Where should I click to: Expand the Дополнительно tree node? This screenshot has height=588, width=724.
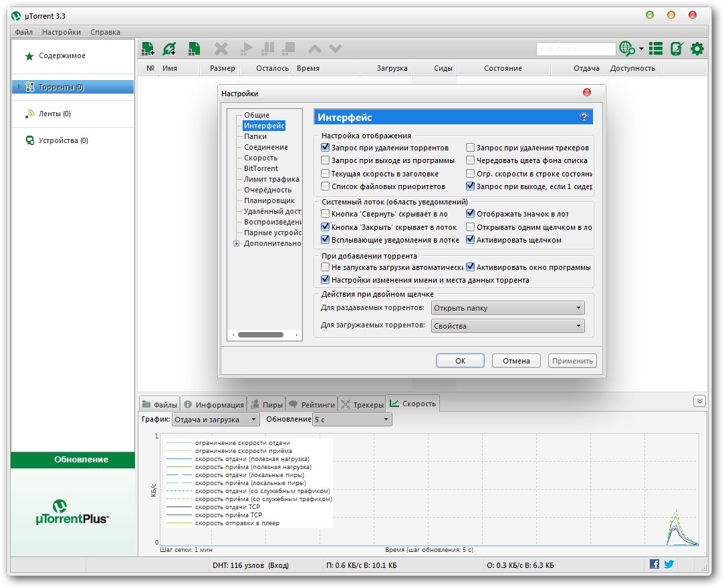pos(237,244)
